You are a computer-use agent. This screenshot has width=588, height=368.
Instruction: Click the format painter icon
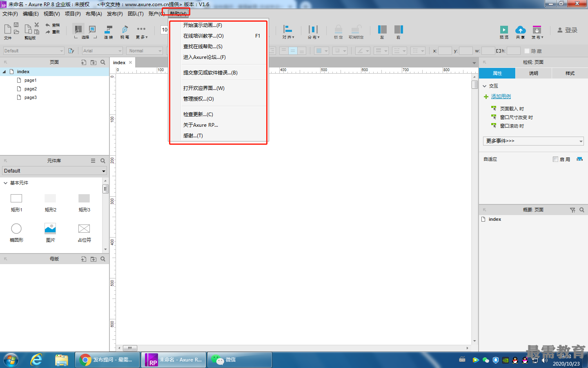point(71,51)
